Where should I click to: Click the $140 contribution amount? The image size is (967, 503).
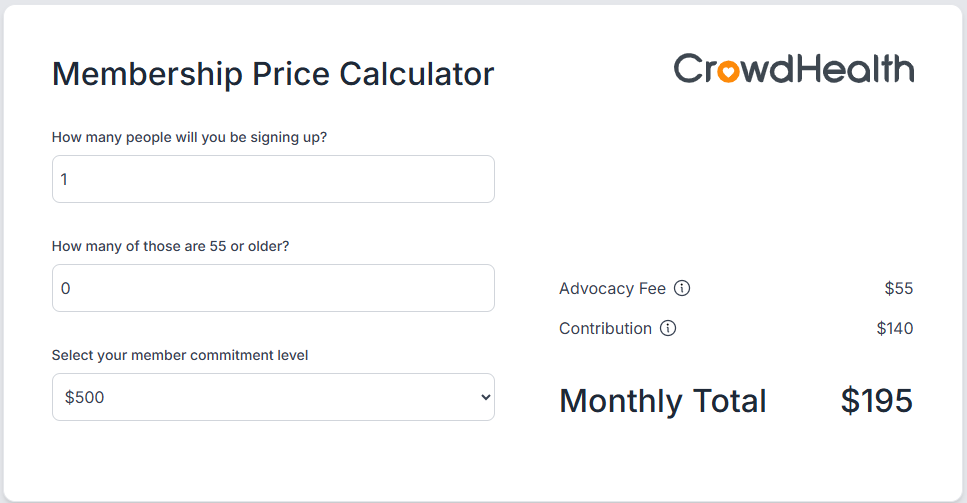[x=894, y=328]
